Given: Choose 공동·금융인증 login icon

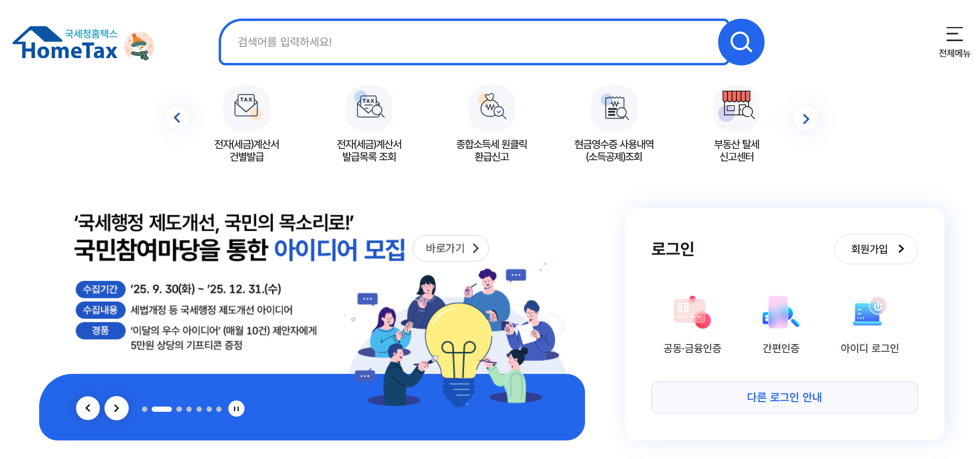Looking at the screenshot, I should (x=692, y=313).
